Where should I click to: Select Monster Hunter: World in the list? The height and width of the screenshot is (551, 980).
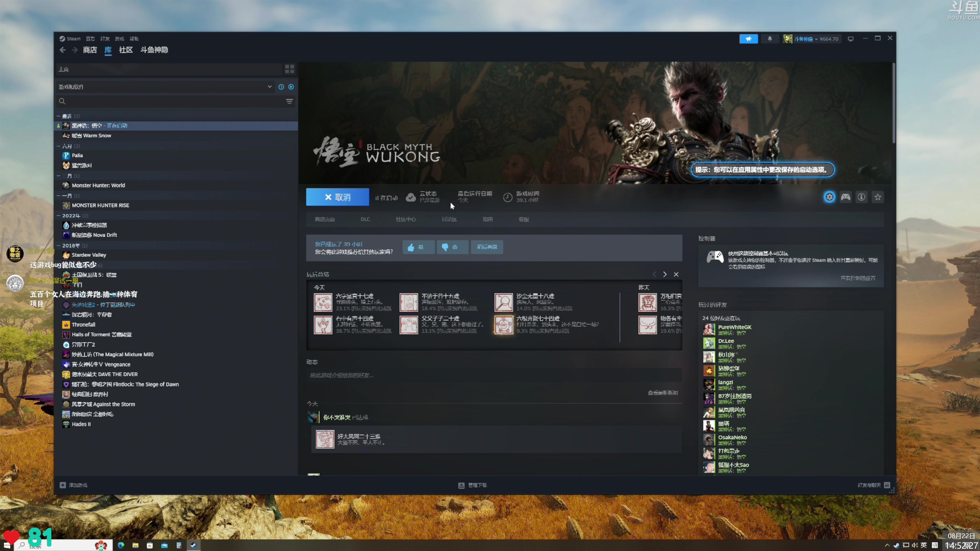point(176,185)
